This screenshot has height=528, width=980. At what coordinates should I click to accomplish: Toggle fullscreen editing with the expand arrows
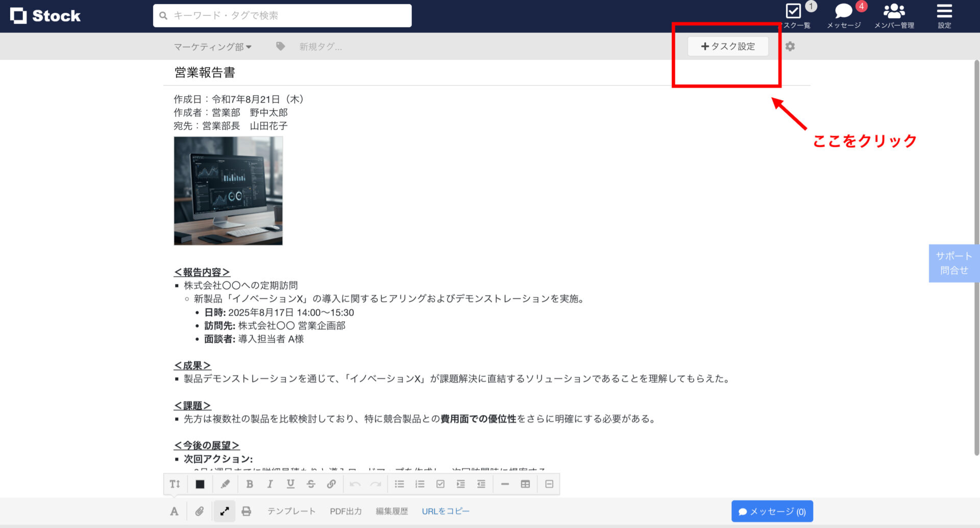pyautogui.click(x=225, y=511)
